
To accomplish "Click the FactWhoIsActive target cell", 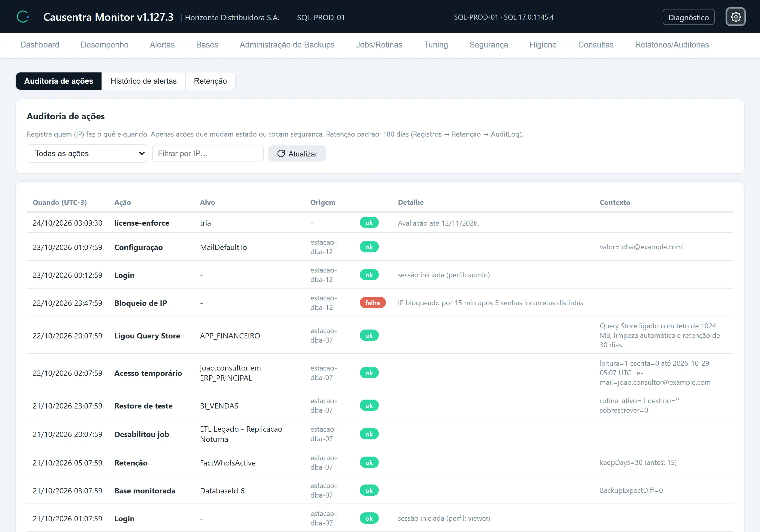I will click(228, 463).
